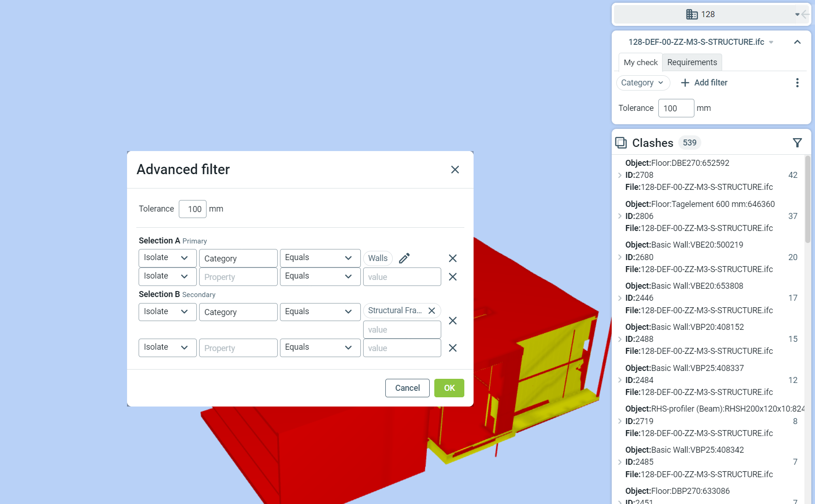
Task: Remove the Structural Framing value chip
Action: pyautogui.click(x=432, y=311)
